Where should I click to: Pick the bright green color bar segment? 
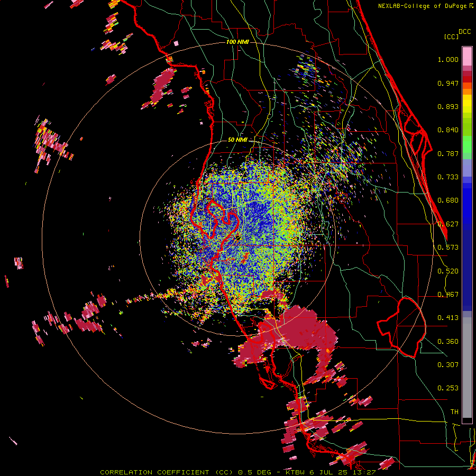pyautogui.click(x=467, y=144)
